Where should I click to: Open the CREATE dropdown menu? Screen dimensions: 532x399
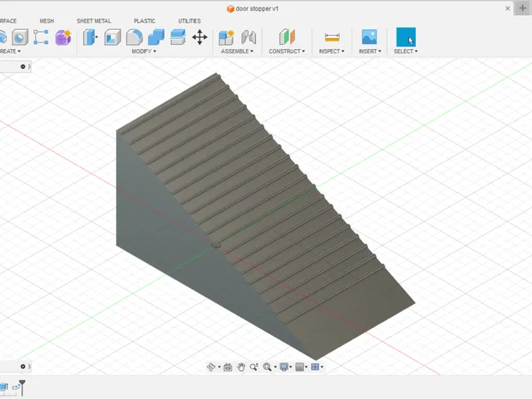pos(10,52)
